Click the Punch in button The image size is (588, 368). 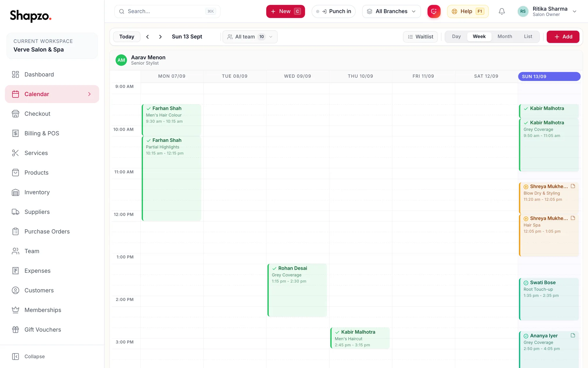333,11
